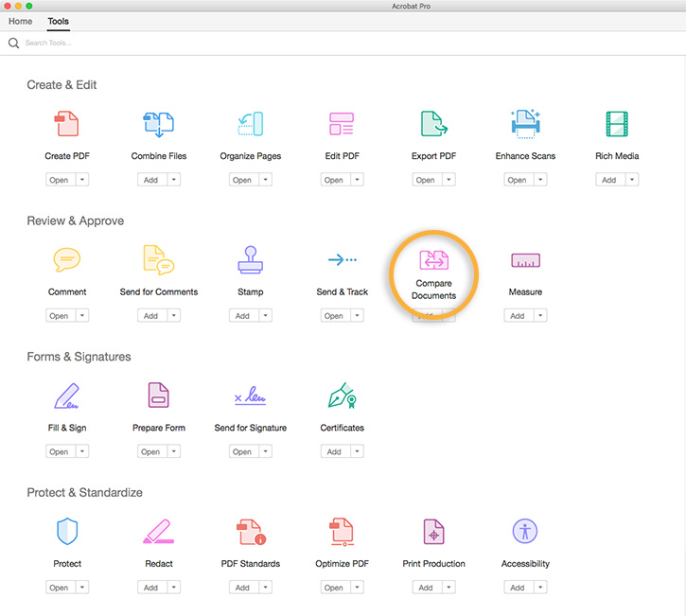Open the dropdown arrow under Organize Pages
The width and height of the screenshot is (686, 616).
pos(266,180)
